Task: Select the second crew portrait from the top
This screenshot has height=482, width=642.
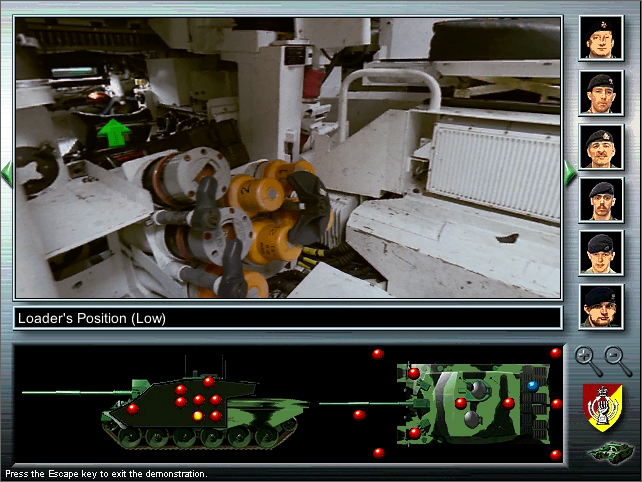Action: (602, 92)
